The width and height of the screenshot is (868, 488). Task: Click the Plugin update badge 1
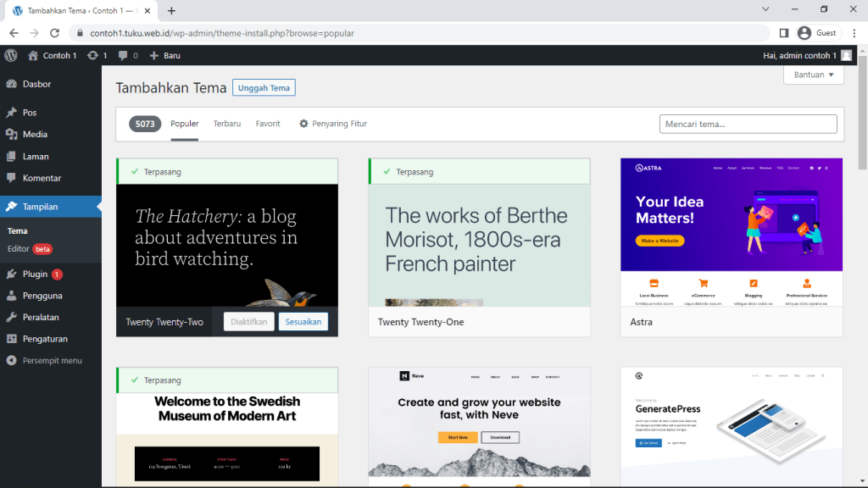57,274
